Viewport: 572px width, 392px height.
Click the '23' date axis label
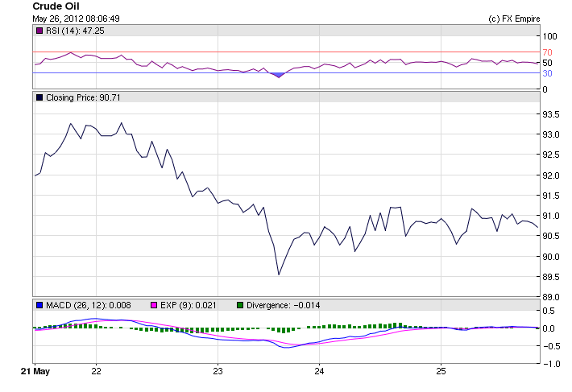218,371
